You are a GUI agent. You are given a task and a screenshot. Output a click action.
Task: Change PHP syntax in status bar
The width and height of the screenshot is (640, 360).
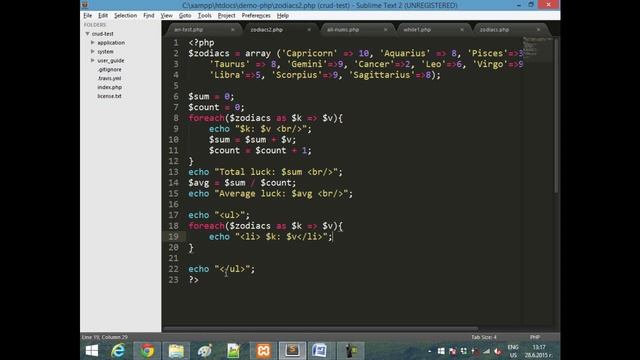click(x=535, y=337)
